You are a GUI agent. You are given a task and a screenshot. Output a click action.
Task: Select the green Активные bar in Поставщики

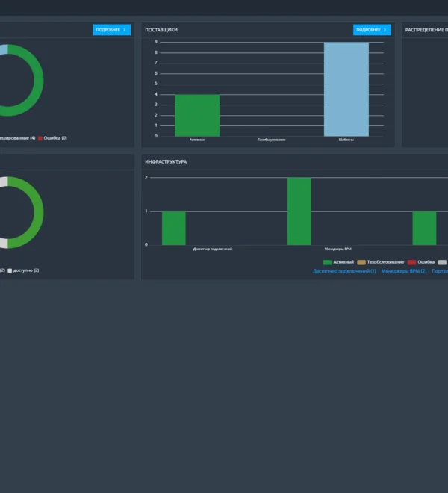pos(197,115)
